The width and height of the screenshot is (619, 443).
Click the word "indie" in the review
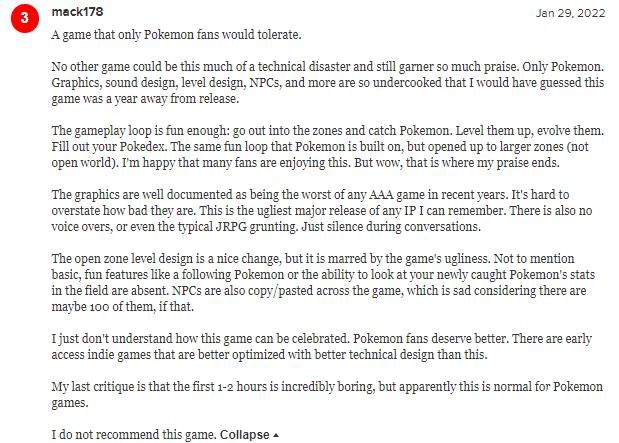[x=105, y=357]
